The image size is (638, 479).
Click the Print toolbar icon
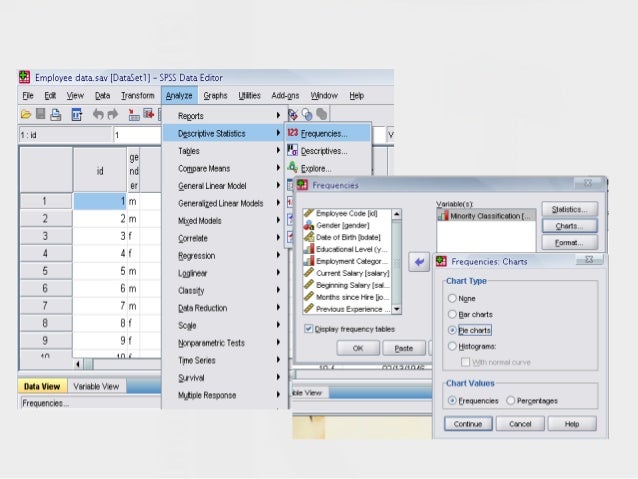pyautogui.click(x=56, y=115)
